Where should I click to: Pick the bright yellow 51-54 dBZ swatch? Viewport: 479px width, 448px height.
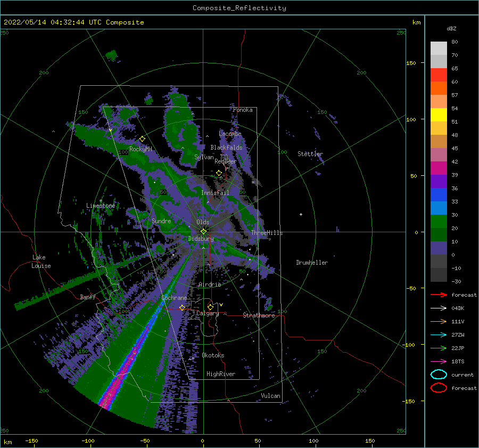click(439, 115)
